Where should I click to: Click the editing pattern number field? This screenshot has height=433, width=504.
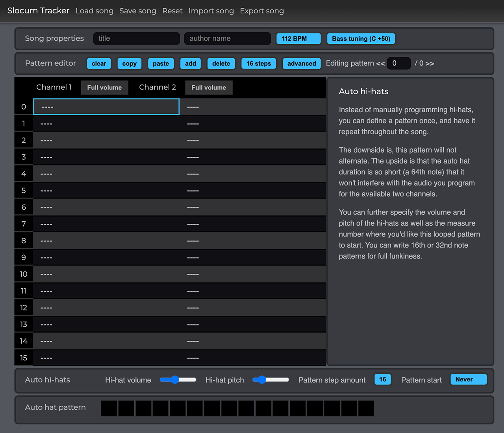(x=399, y=63)
